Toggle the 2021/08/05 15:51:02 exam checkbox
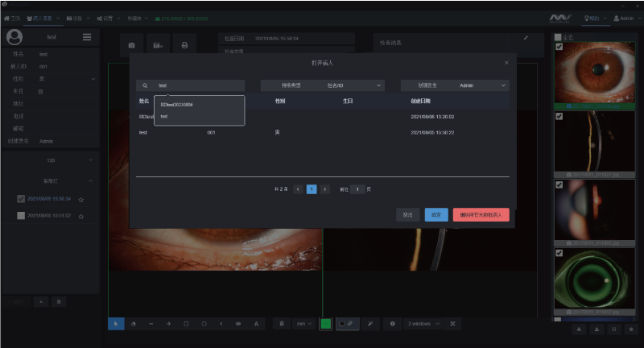The height and width of the screenshot is (348, 644). coord(21,215)
